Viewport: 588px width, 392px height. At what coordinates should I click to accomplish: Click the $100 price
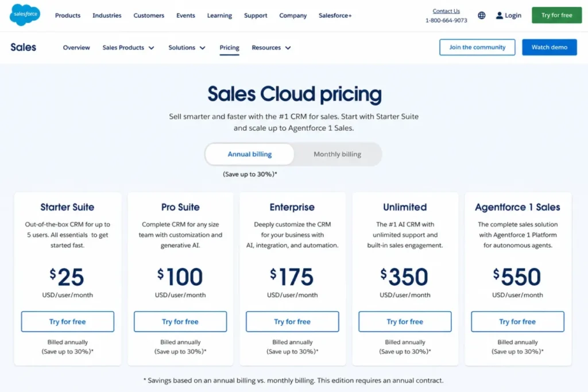(x=180, y=277)
